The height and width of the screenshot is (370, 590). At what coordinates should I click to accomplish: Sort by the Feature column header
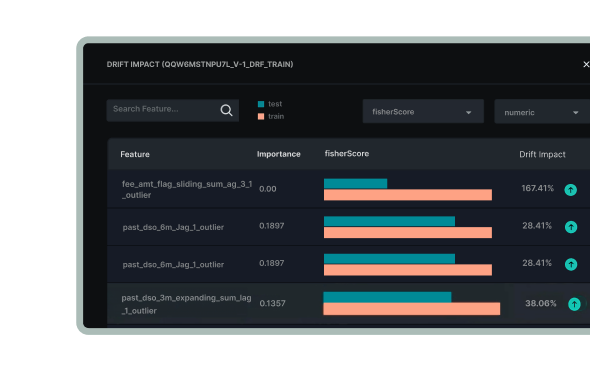click(x=135, y=154)
